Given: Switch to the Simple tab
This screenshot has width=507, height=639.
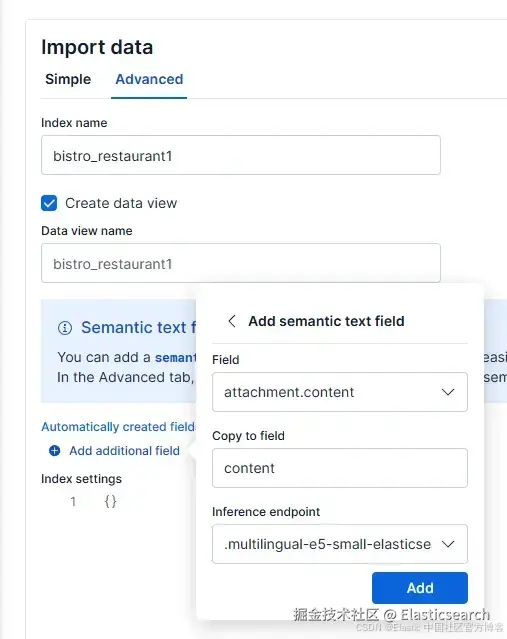Looking at the screenshot, I should pos(68,79).
